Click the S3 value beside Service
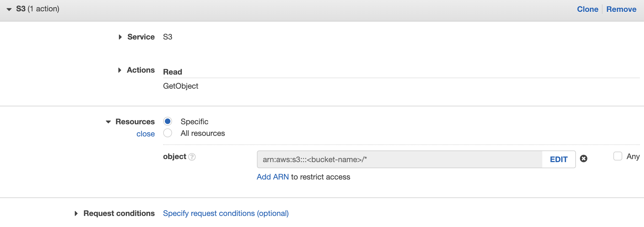 tap(168, 37)
